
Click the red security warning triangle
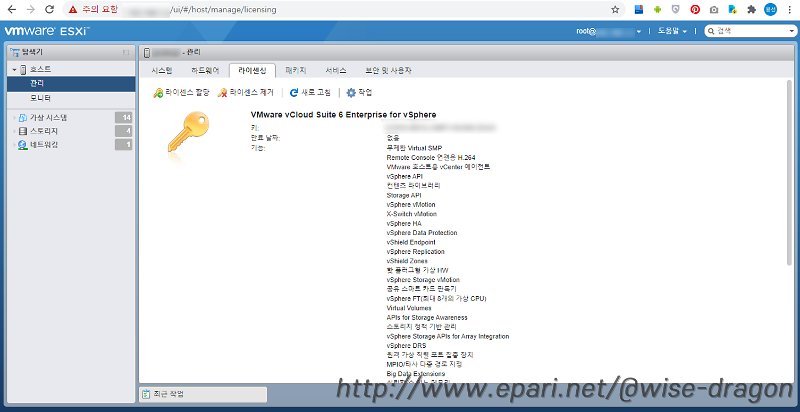73,10
